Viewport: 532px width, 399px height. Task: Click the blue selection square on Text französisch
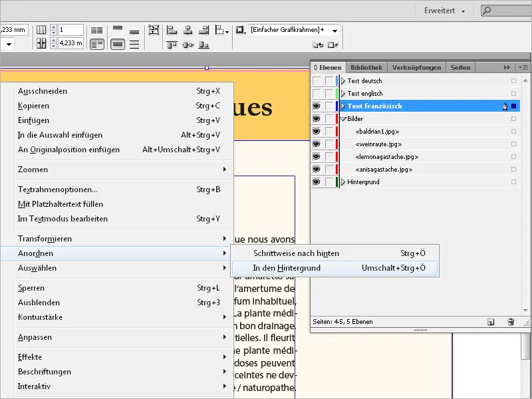click(x=513, y=106)
